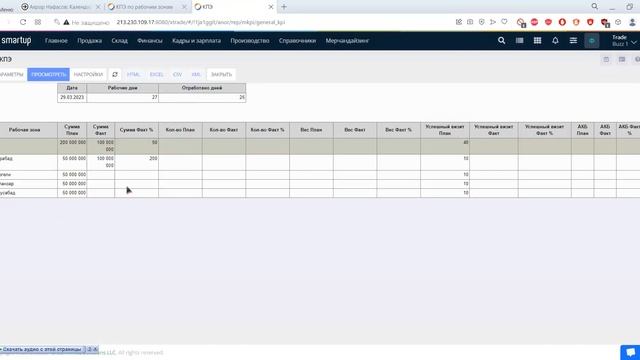Click the refresh icon next to НАСТРОЙКИ
Screen dimensions: 640x360
(115, 74)
